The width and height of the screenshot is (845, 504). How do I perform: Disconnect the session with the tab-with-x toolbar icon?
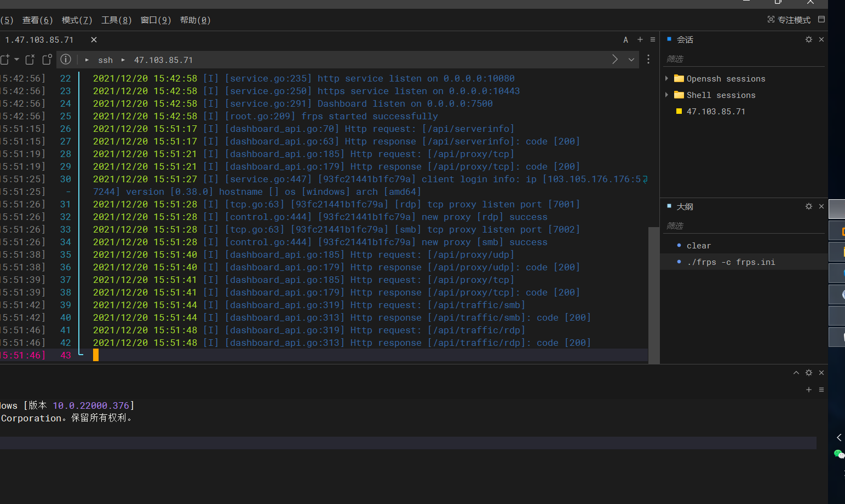(x=30, y=59)
